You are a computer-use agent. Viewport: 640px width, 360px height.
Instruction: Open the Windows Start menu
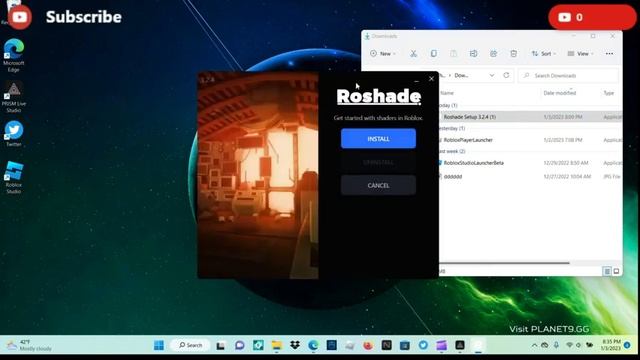click(159, 345)
